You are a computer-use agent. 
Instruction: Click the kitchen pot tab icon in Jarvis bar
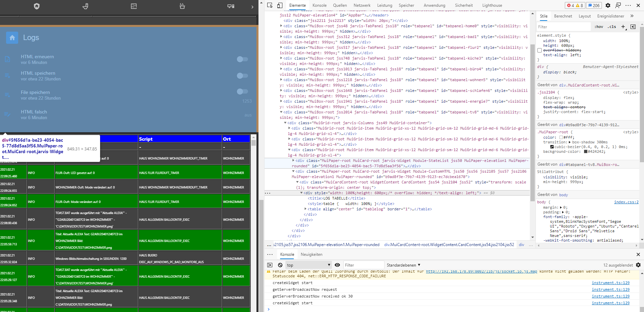coord(182,6)
